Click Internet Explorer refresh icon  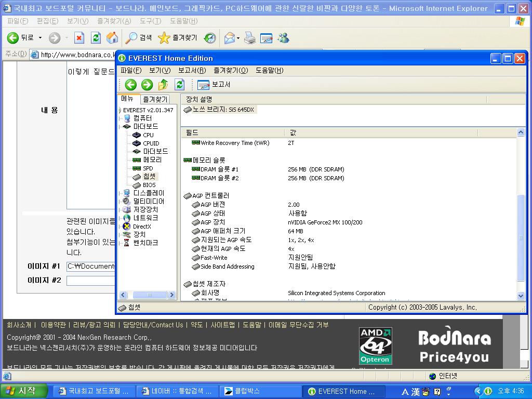(x=96, y=37)
